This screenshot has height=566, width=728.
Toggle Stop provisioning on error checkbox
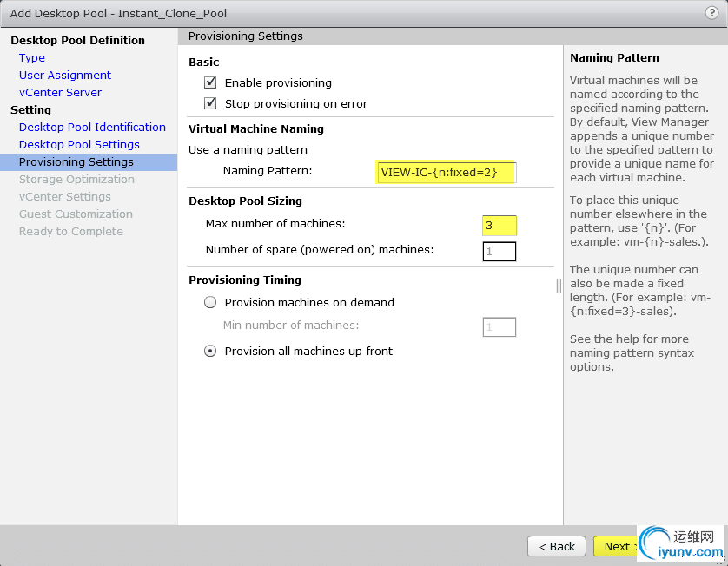click(210, 103)
